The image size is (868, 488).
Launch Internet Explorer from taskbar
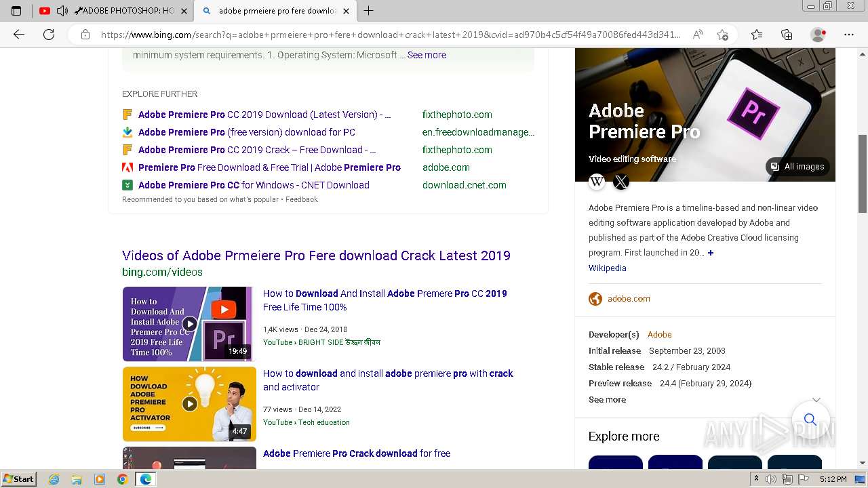coord(54,479)
